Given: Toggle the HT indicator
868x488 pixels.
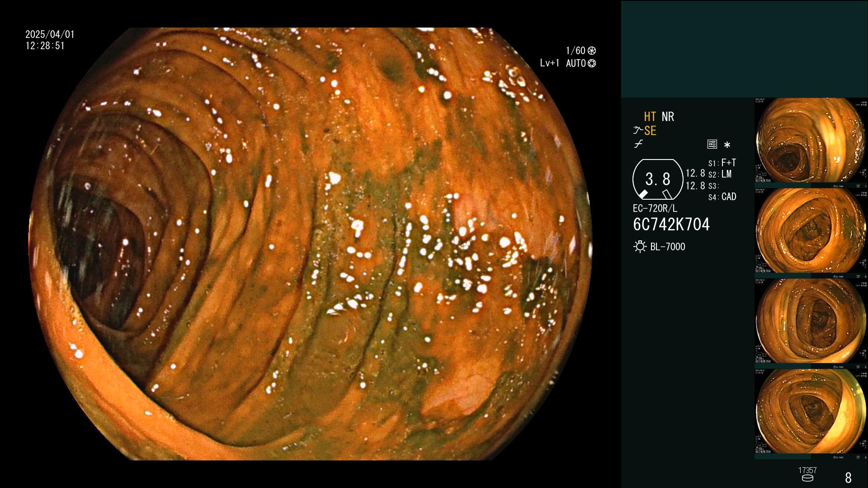Looking at the screenshot, I should [650, 117].
